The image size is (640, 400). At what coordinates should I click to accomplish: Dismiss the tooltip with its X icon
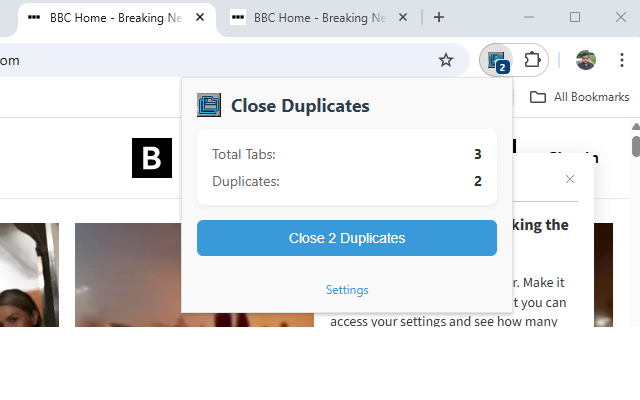pos(570,179)
